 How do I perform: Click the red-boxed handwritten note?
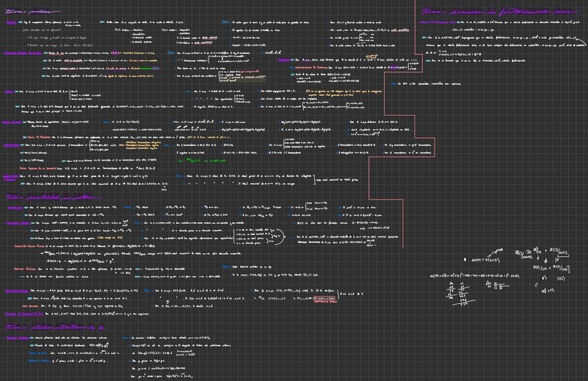(x=325, y=299)
